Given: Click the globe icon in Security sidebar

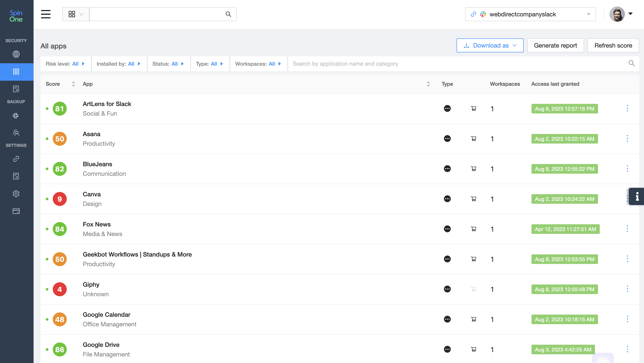Looking at the screenshot, I should click(x=16, y=54).
